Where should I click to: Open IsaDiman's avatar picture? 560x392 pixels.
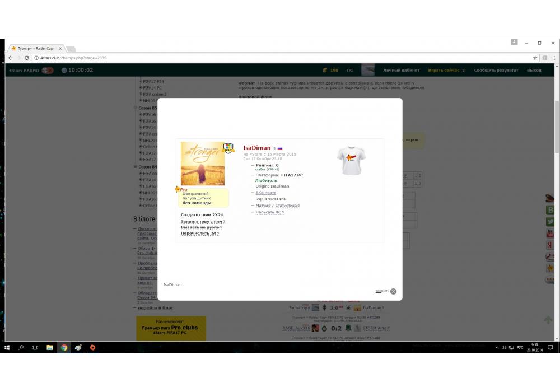203,164
